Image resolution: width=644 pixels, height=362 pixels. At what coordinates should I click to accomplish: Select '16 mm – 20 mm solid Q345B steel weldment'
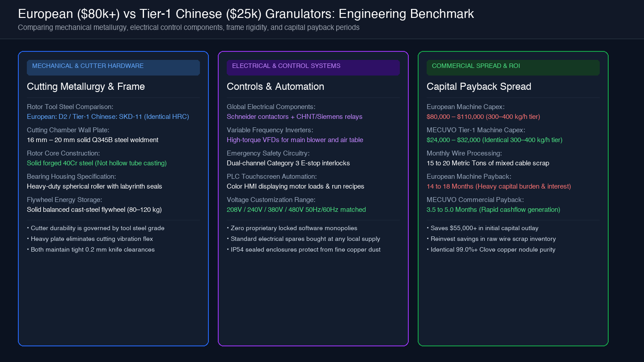click(x=93, y=140)
